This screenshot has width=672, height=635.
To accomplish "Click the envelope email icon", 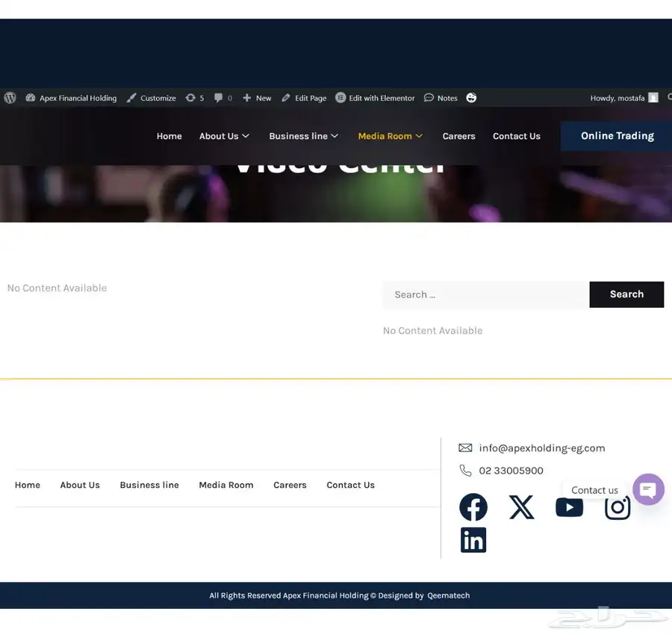I will click(465, 448).
